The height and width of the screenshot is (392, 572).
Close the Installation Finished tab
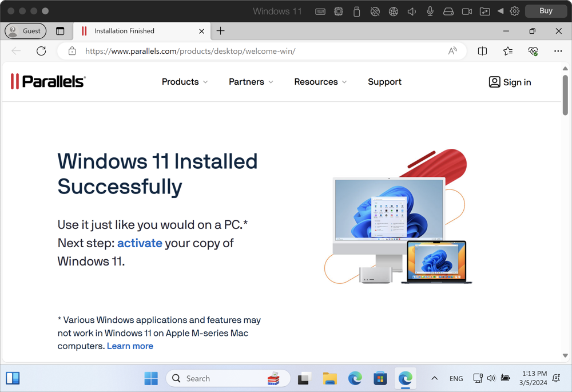[x=201, y=31]
